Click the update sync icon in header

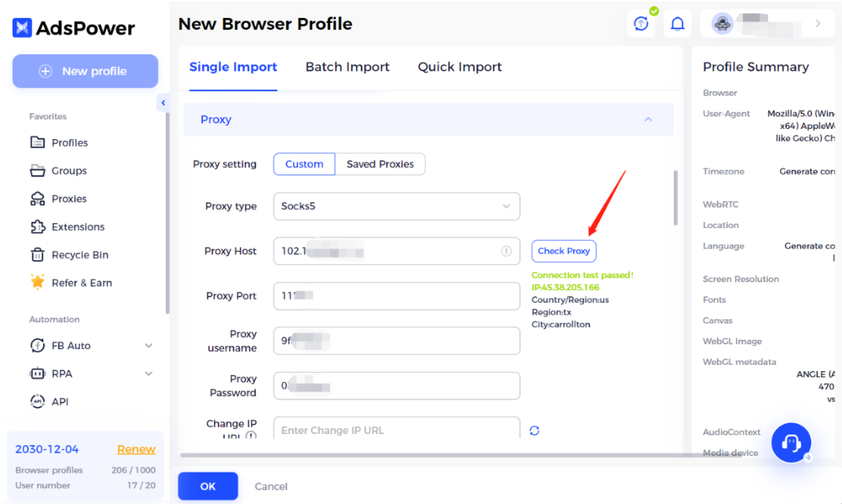[642, 24]
